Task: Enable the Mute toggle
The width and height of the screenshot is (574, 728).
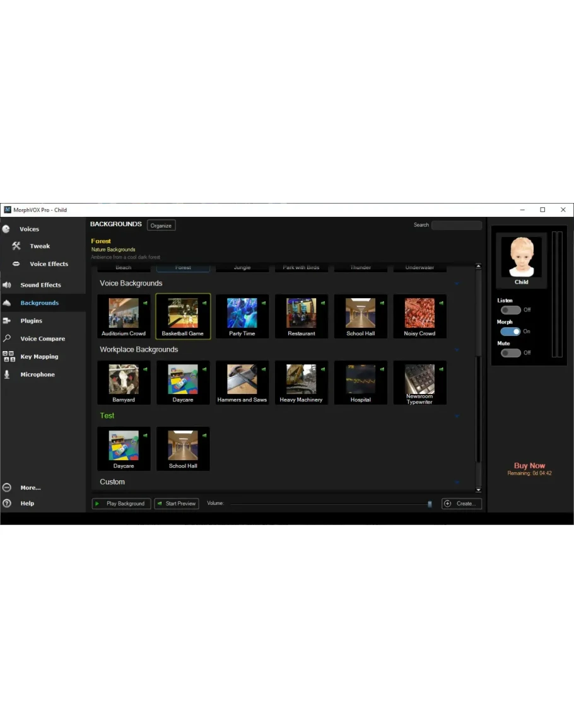Action: coord(510,353)
